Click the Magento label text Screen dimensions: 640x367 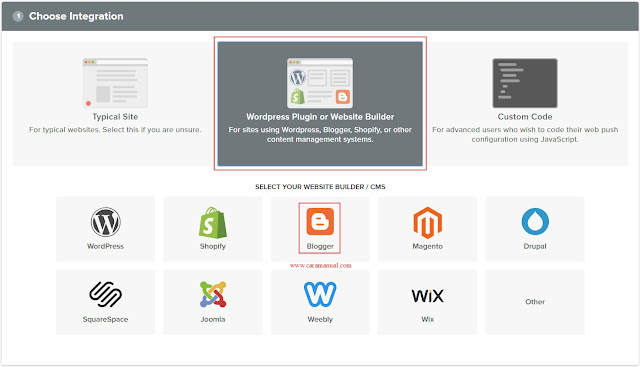427,246
